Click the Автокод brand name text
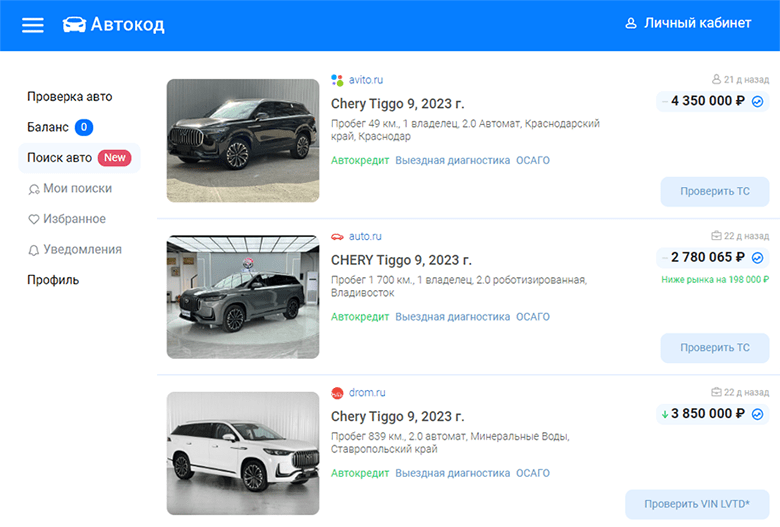Screen dimensions: 780x527 tap(127, 24)
